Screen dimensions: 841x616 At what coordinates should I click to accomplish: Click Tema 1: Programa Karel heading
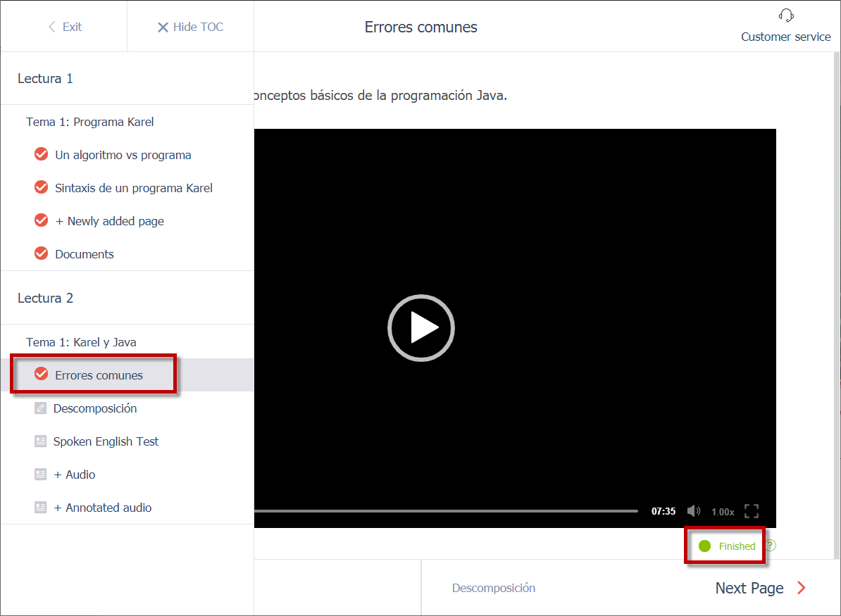point(89,122)
